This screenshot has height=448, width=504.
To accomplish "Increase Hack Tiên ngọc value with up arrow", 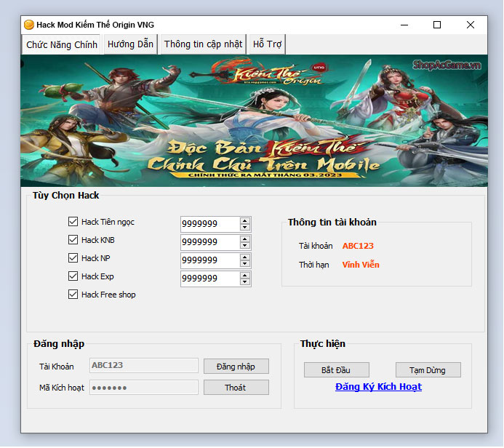I will pos(245,221).
